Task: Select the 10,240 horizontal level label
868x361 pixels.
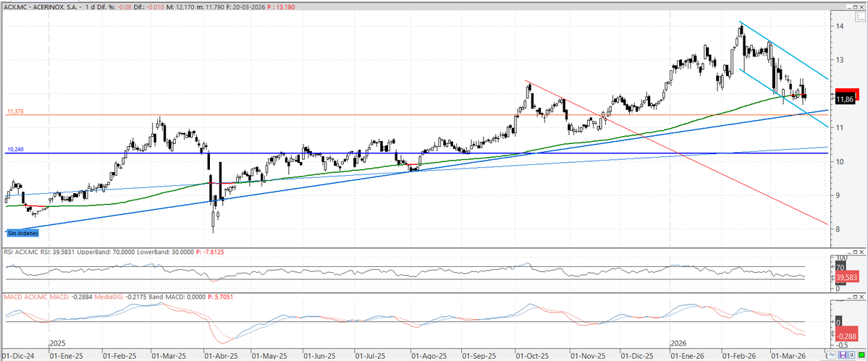Action: pos(14,150)
